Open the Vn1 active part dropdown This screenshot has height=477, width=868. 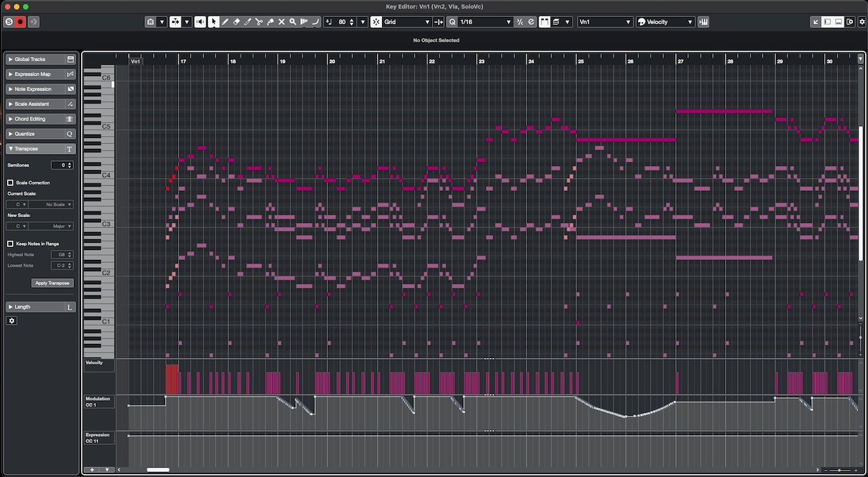[x=605, y=22]
